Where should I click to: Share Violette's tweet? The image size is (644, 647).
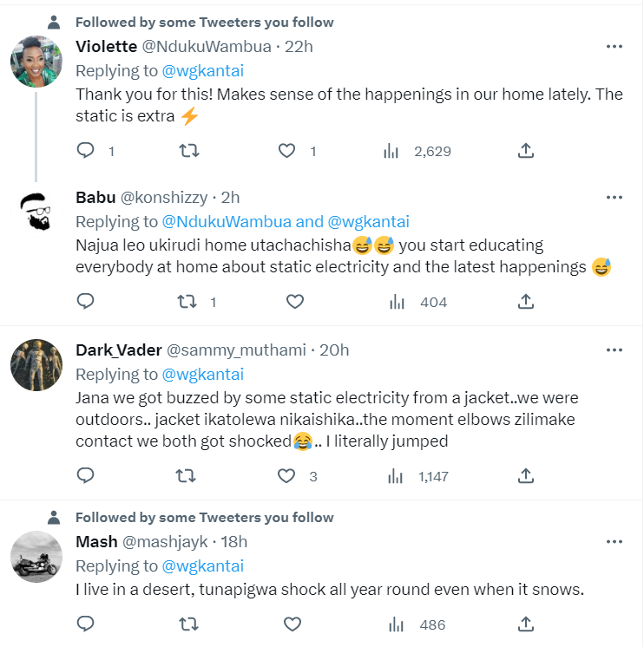[525, 151]
